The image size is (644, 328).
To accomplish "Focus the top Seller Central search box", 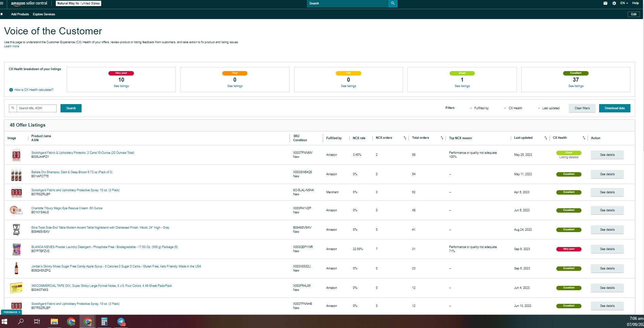I will 348,3.
